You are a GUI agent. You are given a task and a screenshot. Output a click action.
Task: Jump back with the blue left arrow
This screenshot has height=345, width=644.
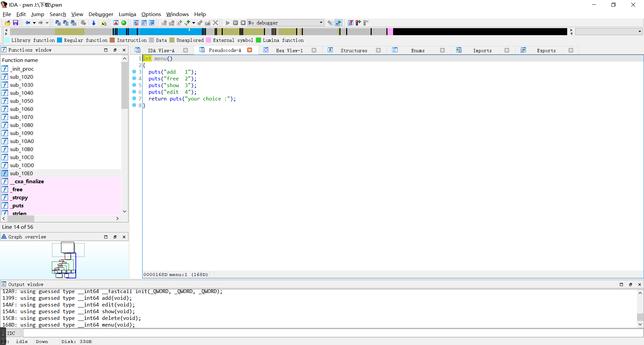(28, 23)
